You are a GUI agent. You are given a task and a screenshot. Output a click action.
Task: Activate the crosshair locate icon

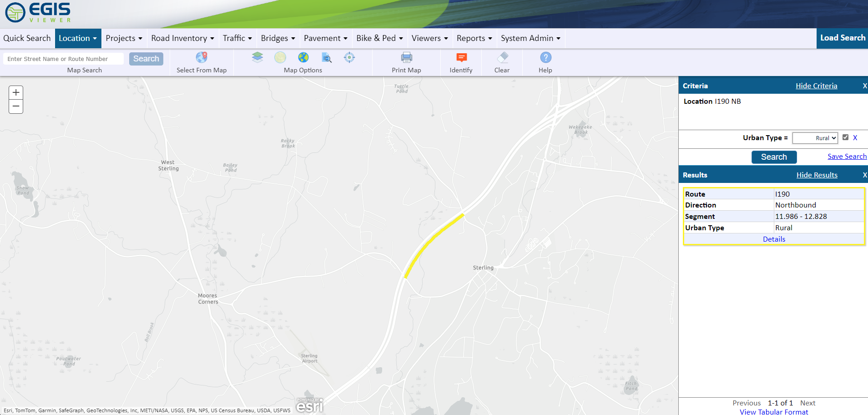[349, 58]
